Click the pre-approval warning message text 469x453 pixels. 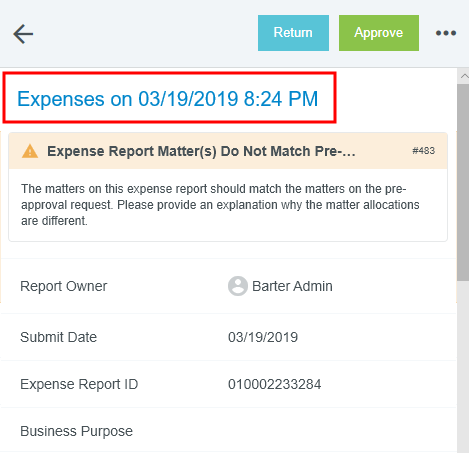tap(220, 205)
